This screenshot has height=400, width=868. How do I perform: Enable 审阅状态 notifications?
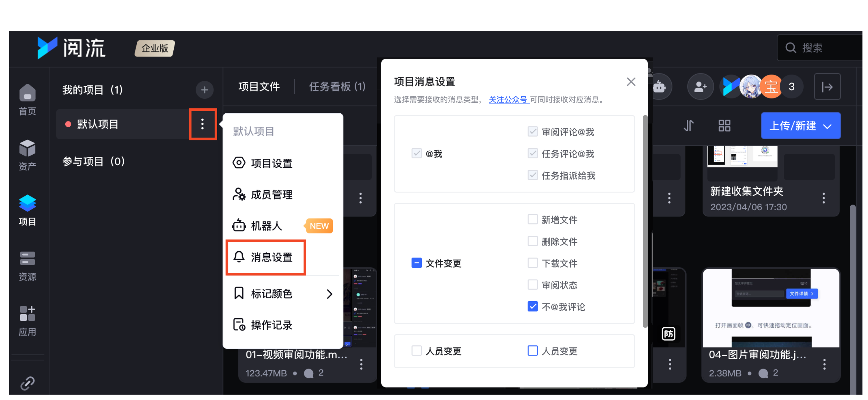pos(532,285)
